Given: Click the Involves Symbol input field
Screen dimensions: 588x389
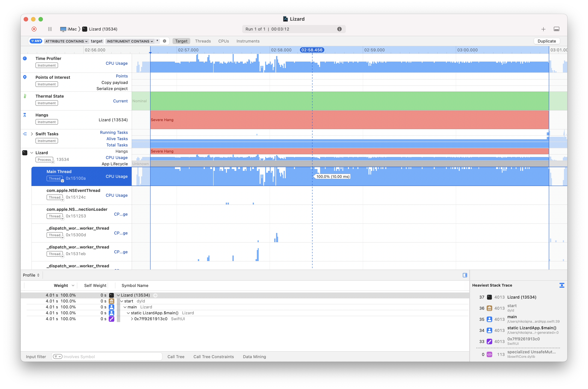Looking at the screenshot, I should (x=112, y=356).
